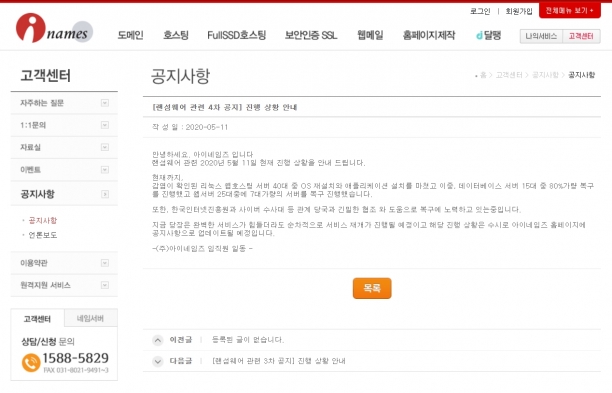Viewport: 612px width, 393px height.
Task: Click the orange phone icon
Action: [x=31, y=363]
